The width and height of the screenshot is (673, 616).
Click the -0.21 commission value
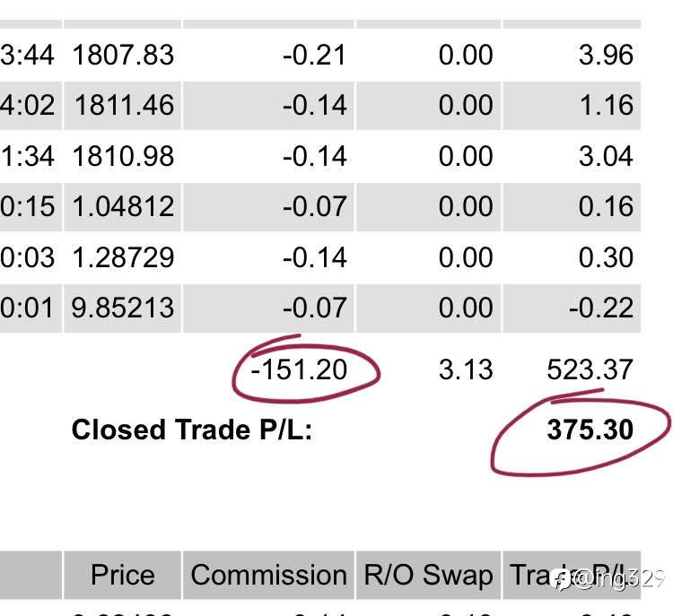314,56
